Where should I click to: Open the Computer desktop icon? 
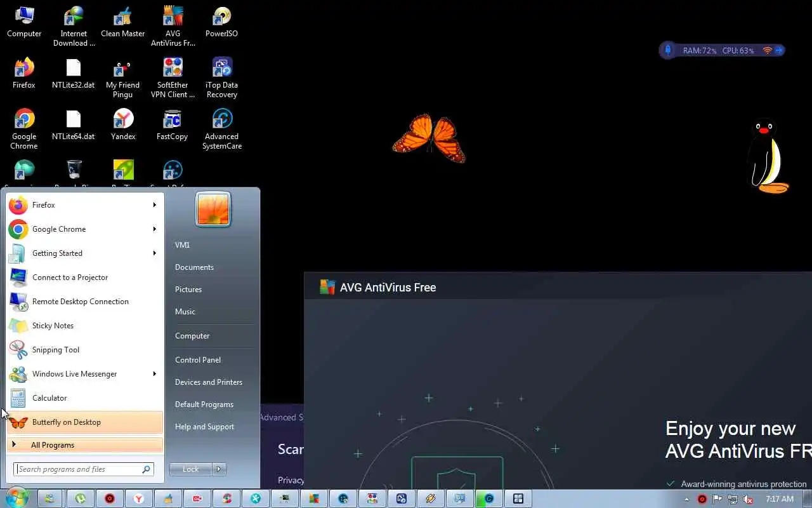tap(24, 22)
